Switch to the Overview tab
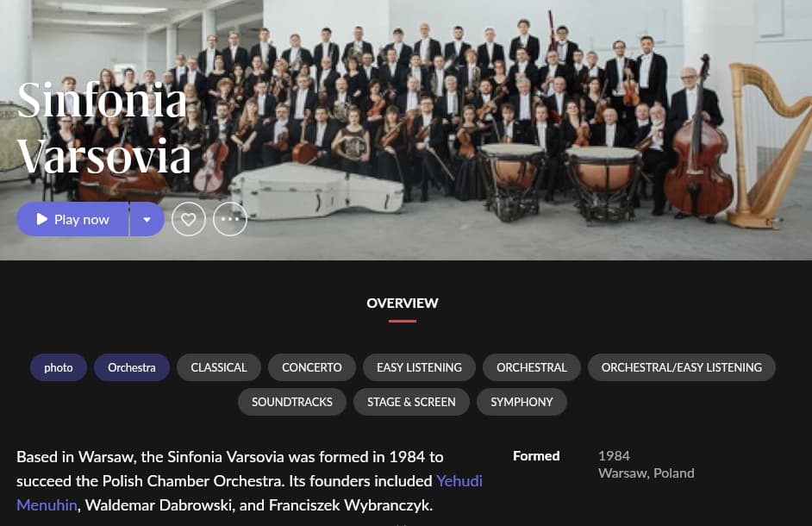The image size is (812, 526). (403, 304)
